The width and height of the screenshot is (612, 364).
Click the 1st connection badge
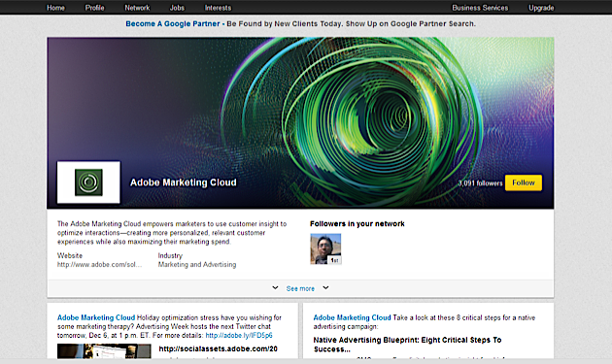point(334,260)
